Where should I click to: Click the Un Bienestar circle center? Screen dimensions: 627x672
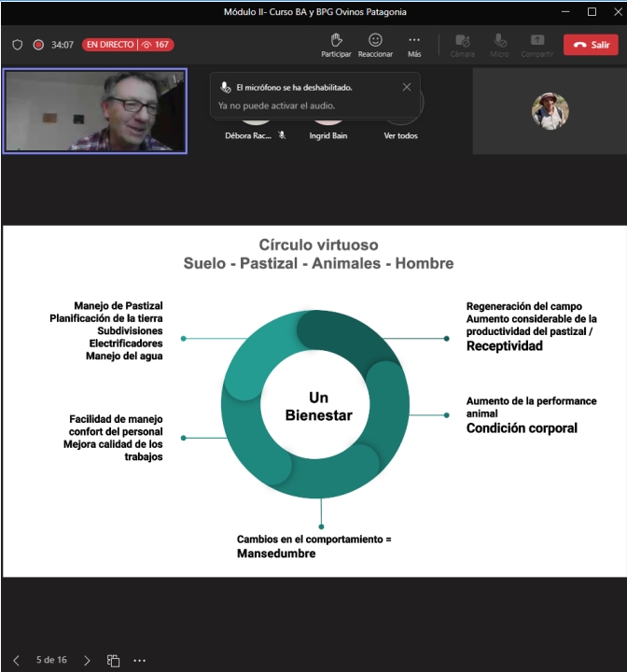(319, 406)
